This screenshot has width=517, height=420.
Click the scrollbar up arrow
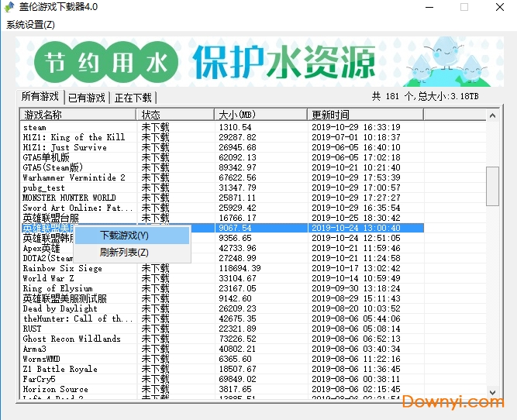pos(493,115)
